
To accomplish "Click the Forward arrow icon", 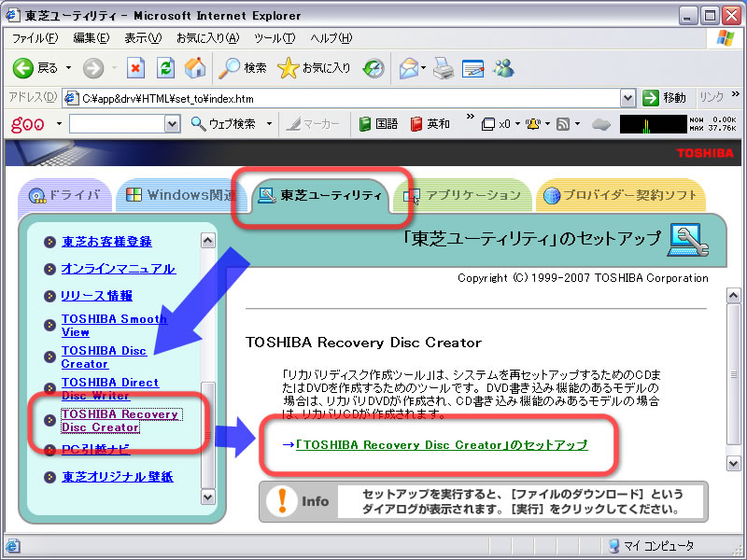I will point(92,68).
